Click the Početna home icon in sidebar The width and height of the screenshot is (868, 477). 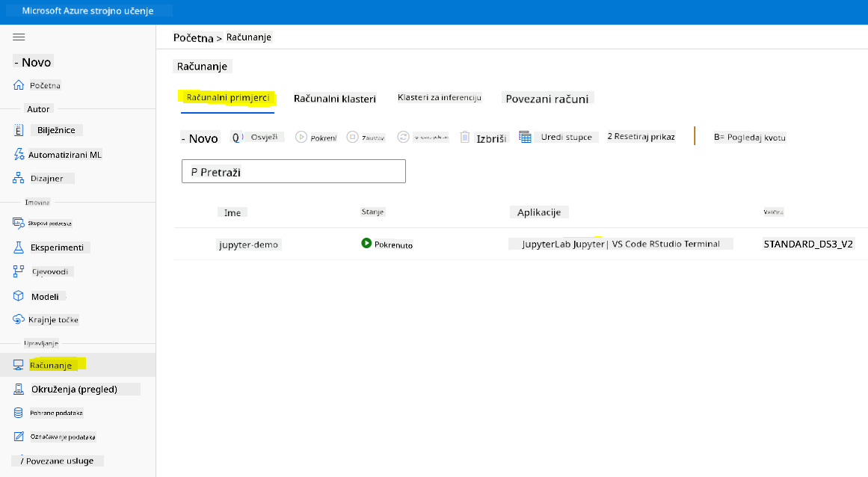[19, 85]
